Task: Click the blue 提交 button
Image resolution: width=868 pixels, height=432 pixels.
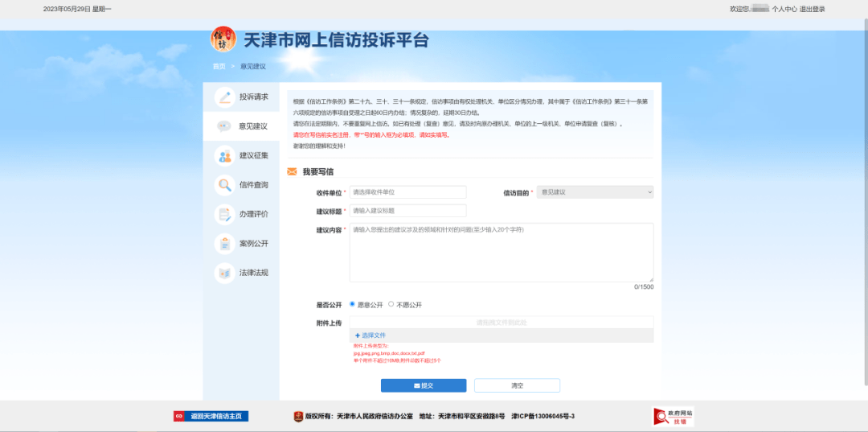Action: [424, 385]
